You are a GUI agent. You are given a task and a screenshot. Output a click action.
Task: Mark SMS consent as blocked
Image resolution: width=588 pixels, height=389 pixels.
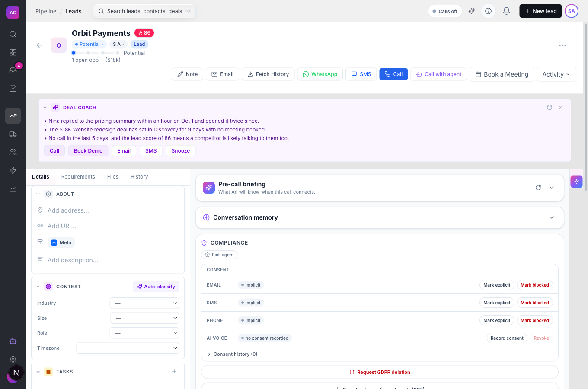click(535, 303)
